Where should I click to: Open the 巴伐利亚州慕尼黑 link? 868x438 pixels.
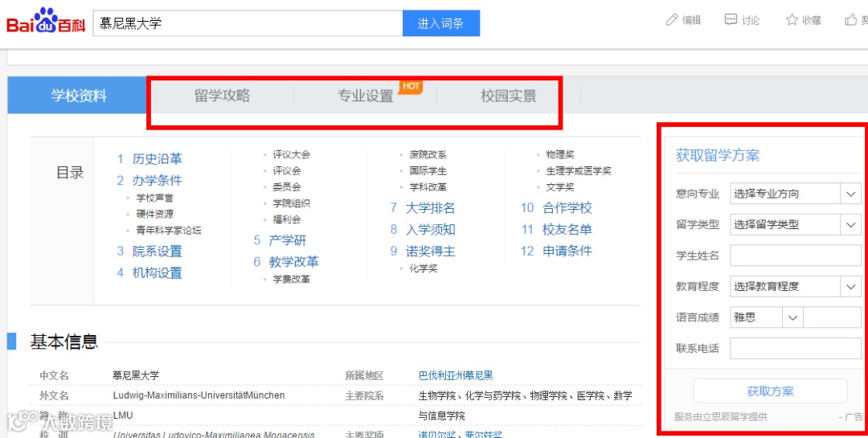[x=456, y=375]
